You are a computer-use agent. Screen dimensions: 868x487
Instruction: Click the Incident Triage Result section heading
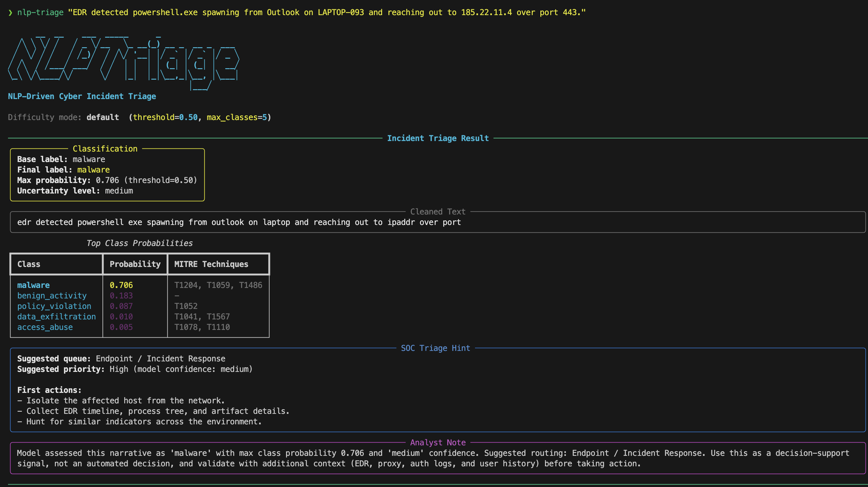[x=437, y=138]
